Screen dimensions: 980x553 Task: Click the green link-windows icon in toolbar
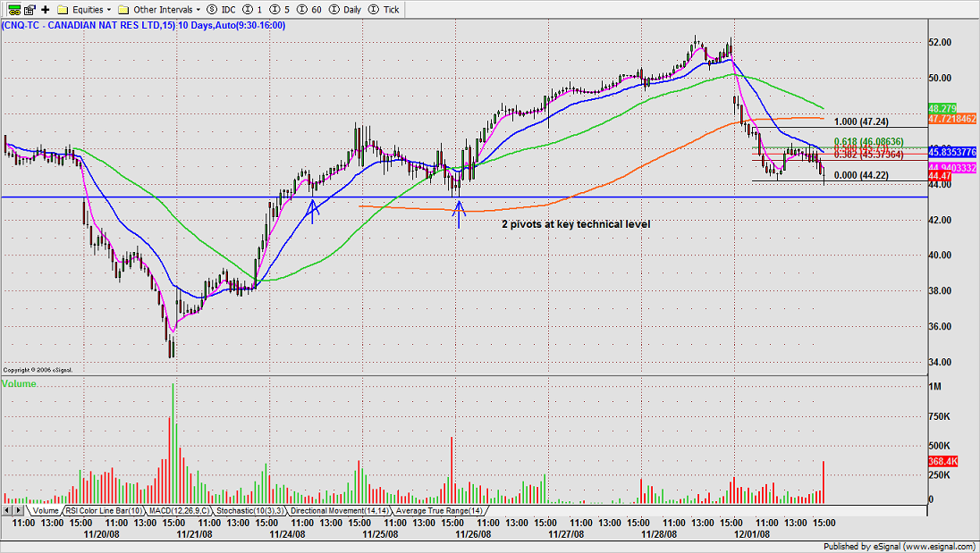click(x=13, y=9)
